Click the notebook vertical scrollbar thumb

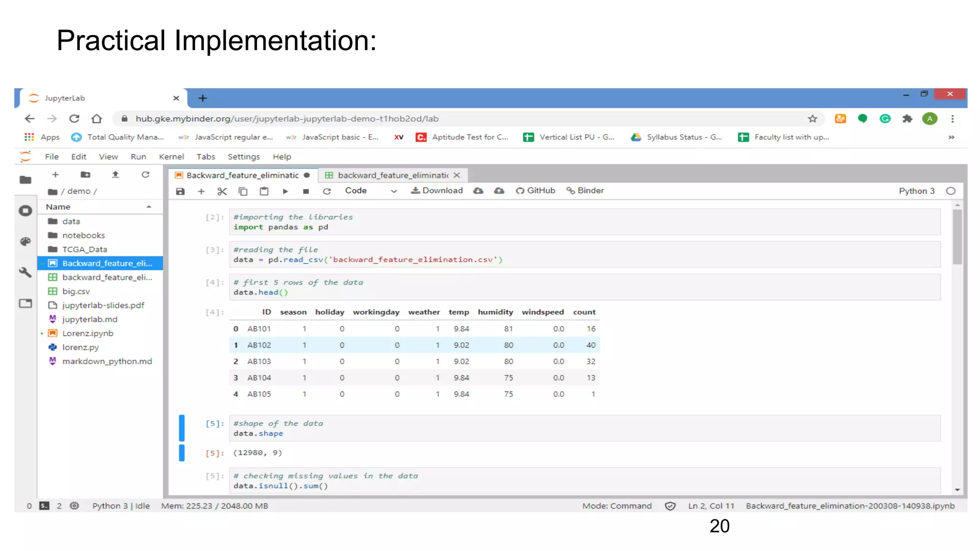point(957,237)
